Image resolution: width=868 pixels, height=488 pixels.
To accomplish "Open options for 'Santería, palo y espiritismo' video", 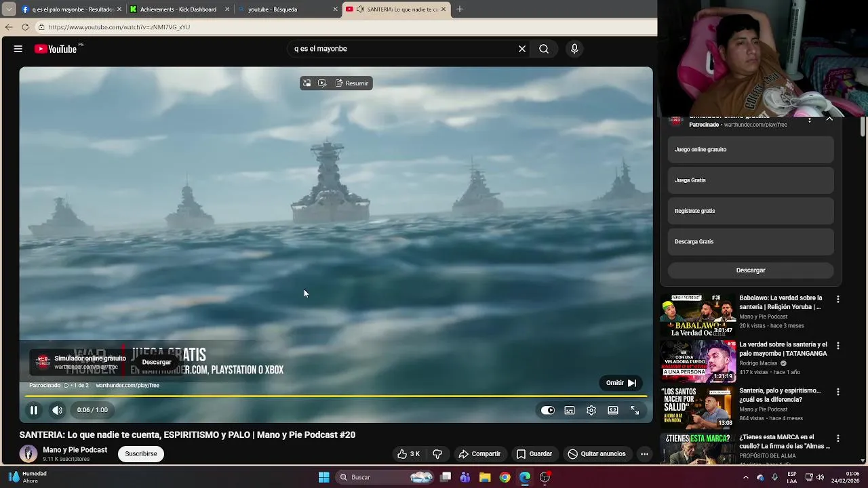I will (838, 392).
